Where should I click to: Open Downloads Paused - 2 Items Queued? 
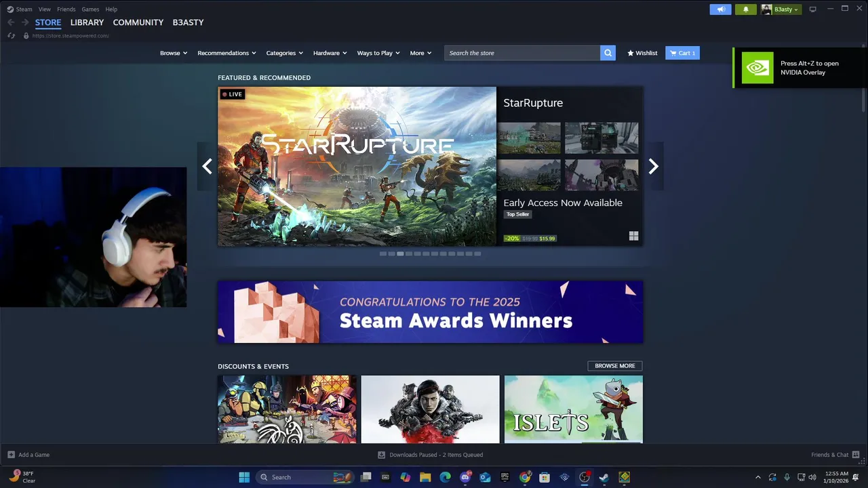pos(436,455)
